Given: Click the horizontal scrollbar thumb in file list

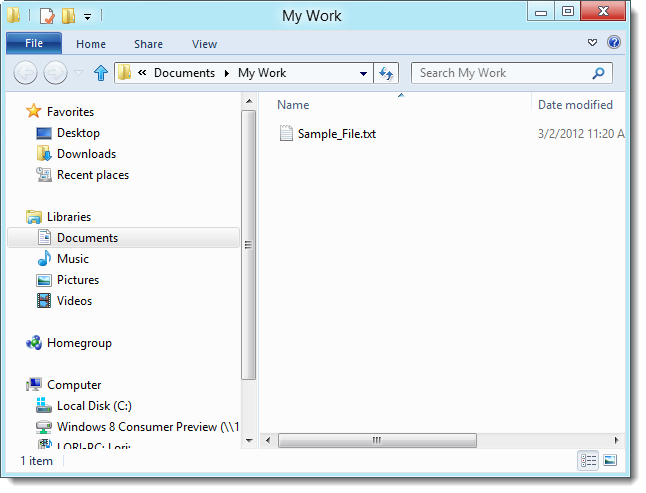Looking at the screenshot, I should pos(377,440).
